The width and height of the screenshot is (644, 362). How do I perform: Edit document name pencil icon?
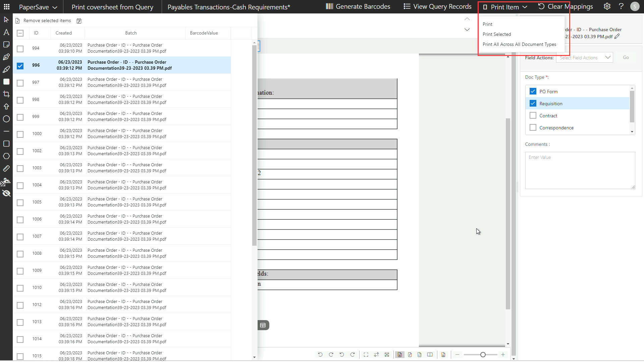pyautogui.click(x=617, y=37)
